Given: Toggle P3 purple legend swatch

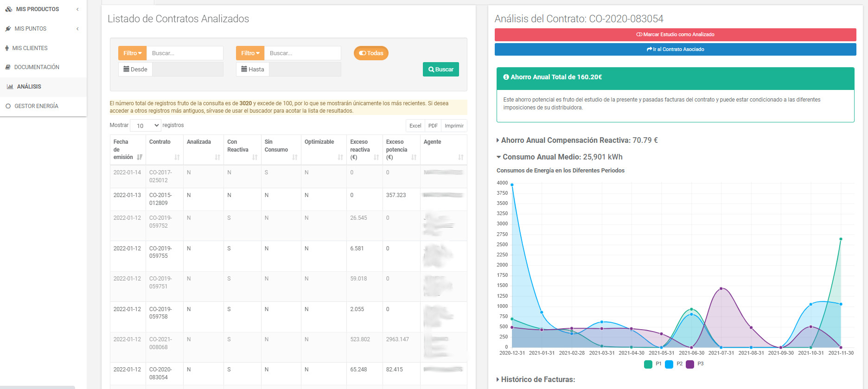Looking at the screenshot, I should pos(690,364).
